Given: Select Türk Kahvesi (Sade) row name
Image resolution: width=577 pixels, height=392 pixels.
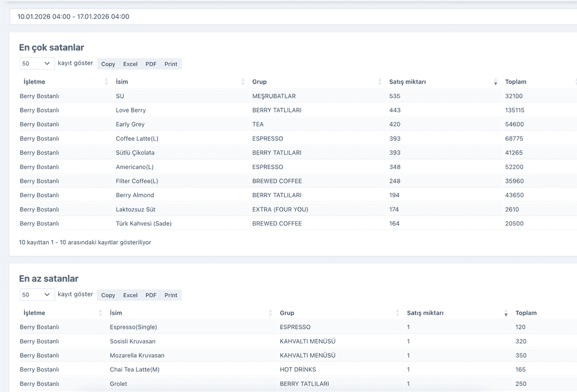Looking at the screenshot, I should [x=144, y=224].
